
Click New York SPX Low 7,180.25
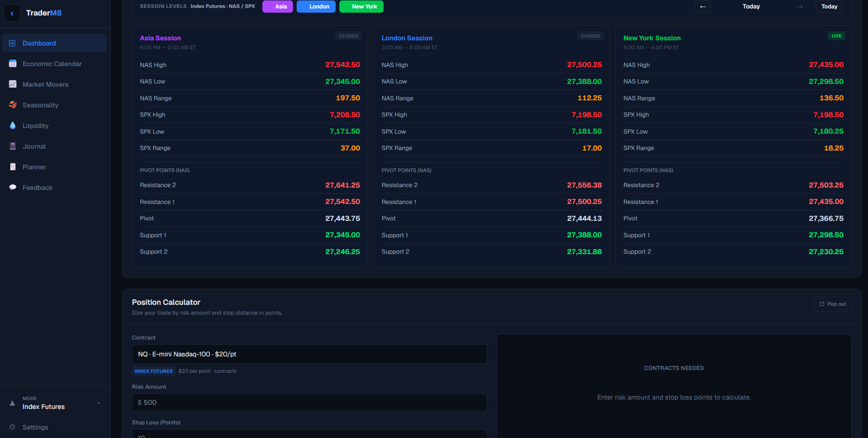click(829, 131)
